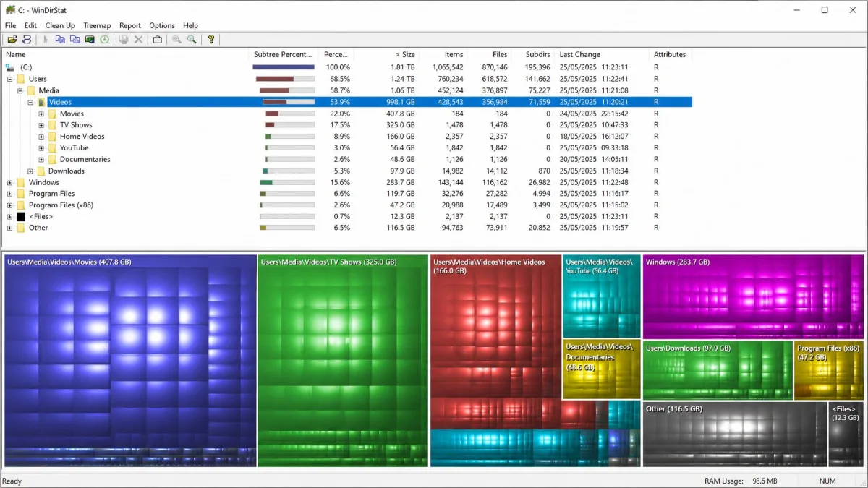The height and width of the screenshot is (488, 868).
Task: Click the 24/05/2025 22:15:42 date cell
Action: pyautogui.click(x=594, y=114)
